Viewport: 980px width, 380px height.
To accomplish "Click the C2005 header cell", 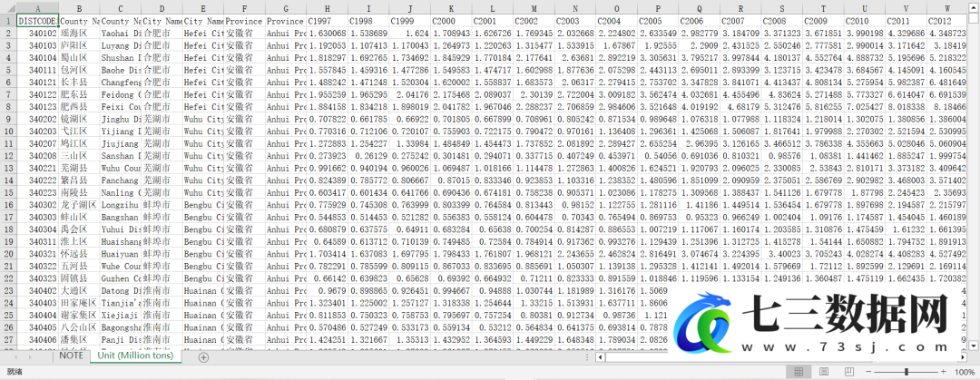I will click(x=658, y=21).
